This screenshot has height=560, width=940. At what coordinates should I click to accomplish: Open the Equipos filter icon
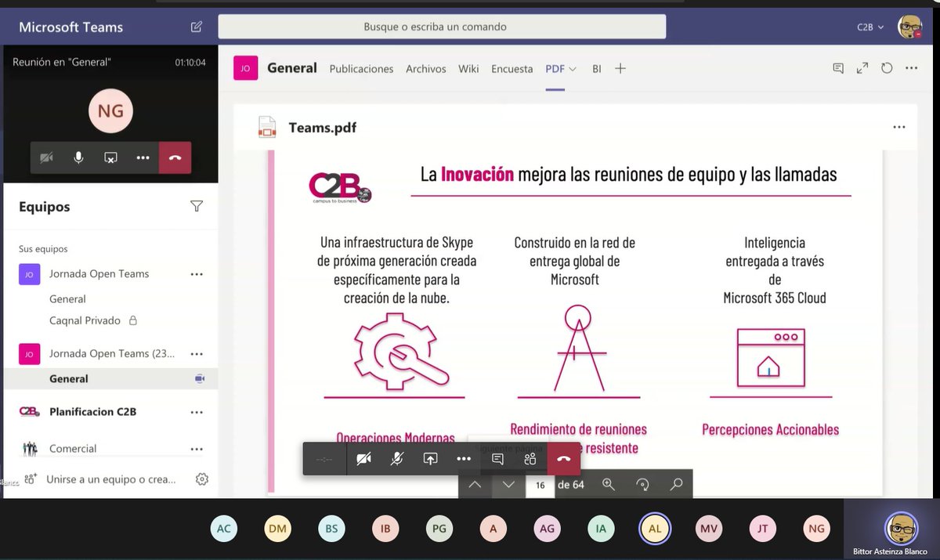coord(197,206)
